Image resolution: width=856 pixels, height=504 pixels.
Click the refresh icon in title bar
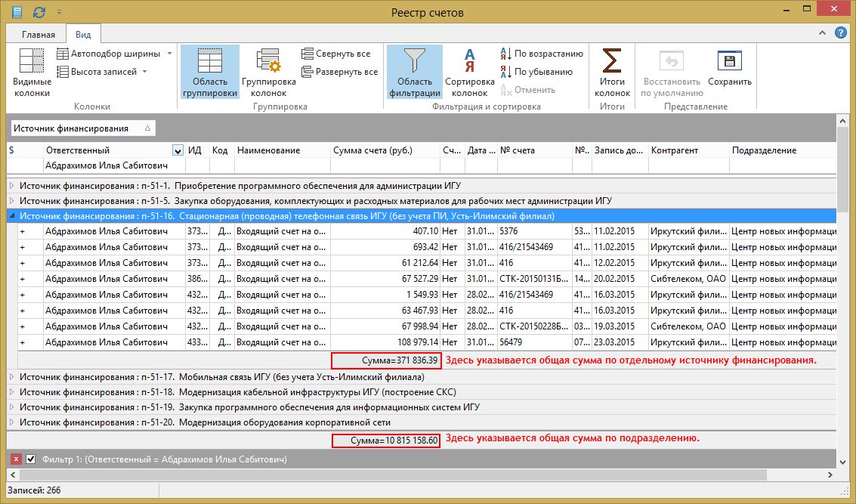pyautogui.click(x=39, y=12)
